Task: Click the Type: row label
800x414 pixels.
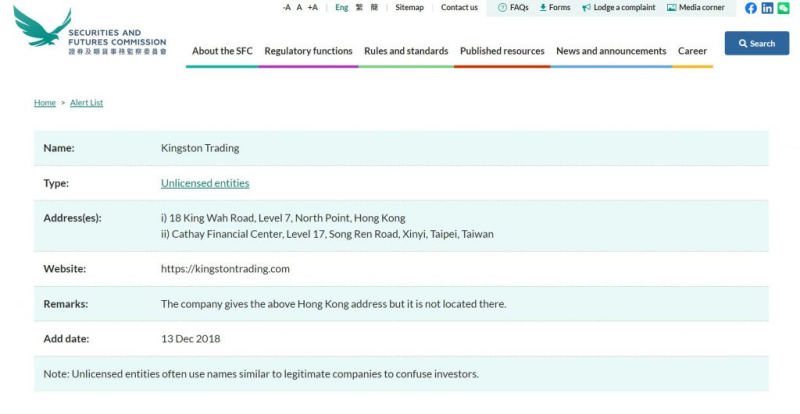Action: 56,183
